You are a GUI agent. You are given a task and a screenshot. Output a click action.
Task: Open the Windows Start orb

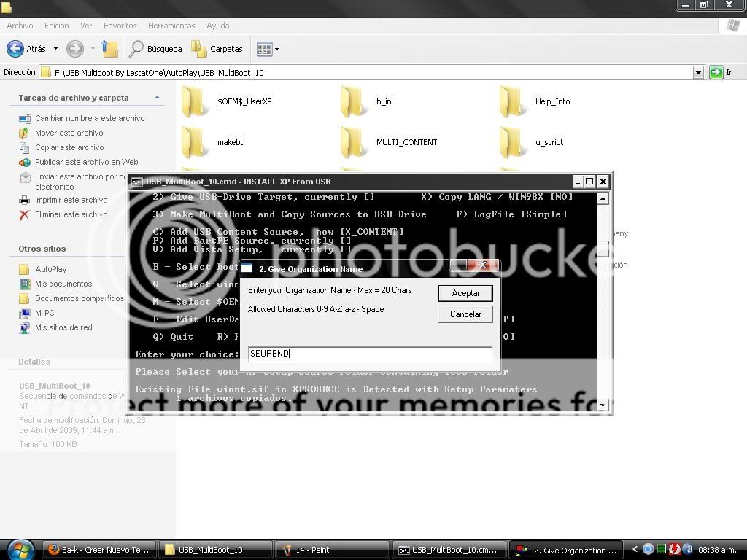click(20, 550)
